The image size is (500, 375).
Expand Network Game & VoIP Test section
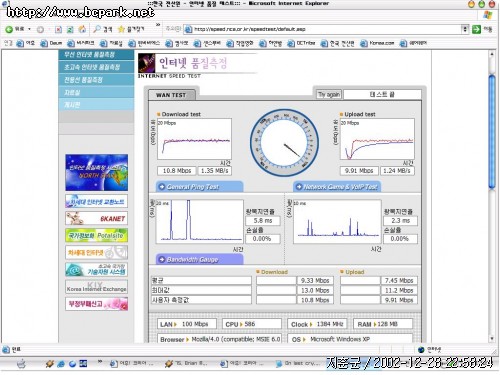click(337, 187)
